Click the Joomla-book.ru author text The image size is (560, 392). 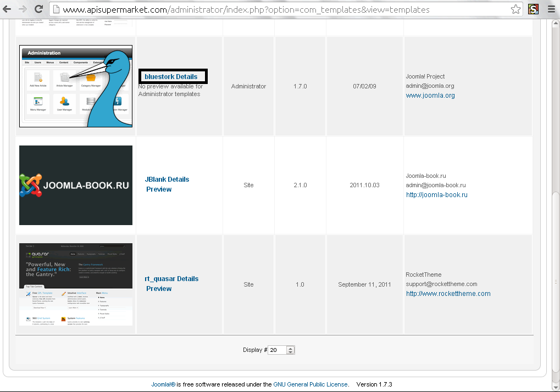point(426,176)
